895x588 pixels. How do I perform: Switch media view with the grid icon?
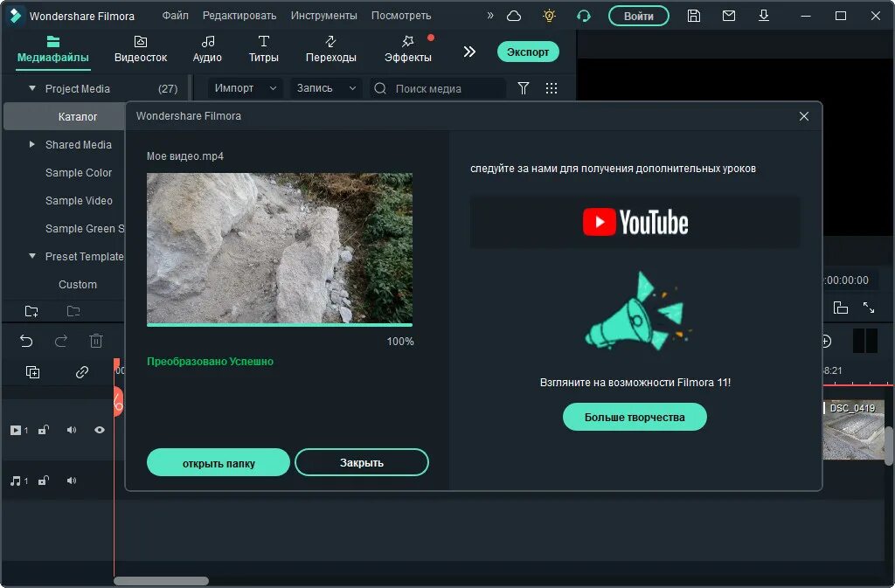pos(552,88)
